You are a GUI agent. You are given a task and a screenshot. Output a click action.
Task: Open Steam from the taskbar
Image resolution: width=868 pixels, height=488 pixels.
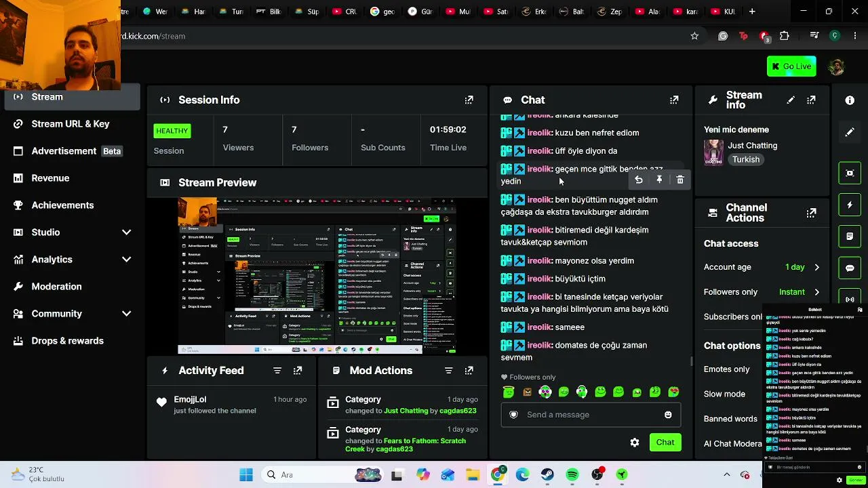pos(547,475)
